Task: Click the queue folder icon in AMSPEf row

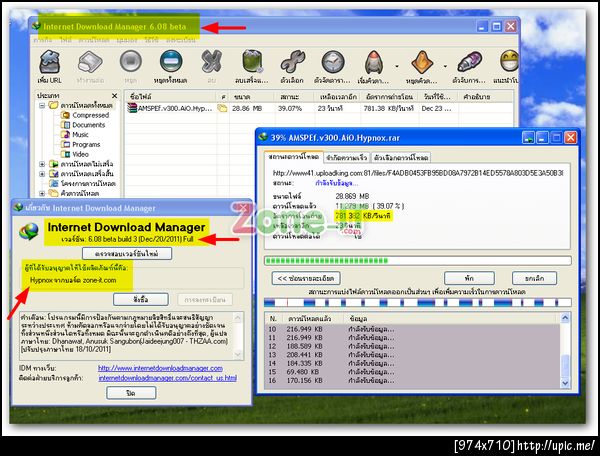Action: pos(222,109)
